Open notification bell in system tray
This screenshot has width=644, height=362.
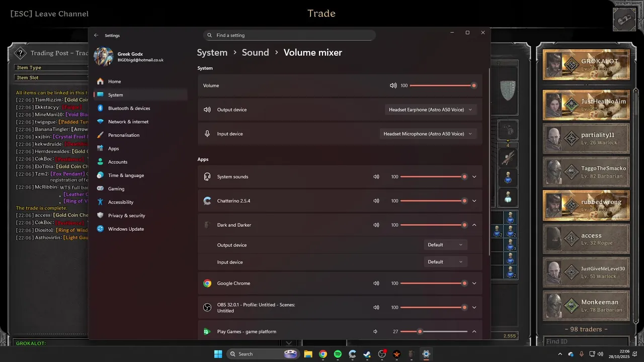click(635, 354)
